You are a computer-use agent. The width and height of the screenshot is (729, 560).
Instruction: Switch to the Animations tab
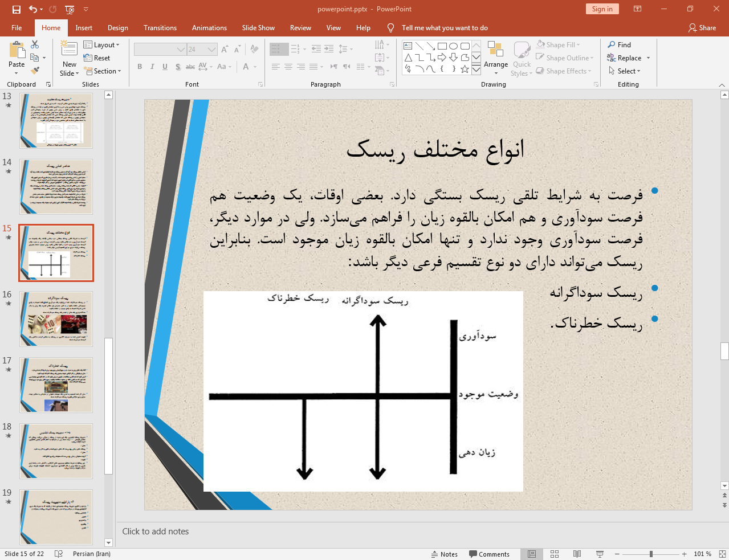point(209,27)
